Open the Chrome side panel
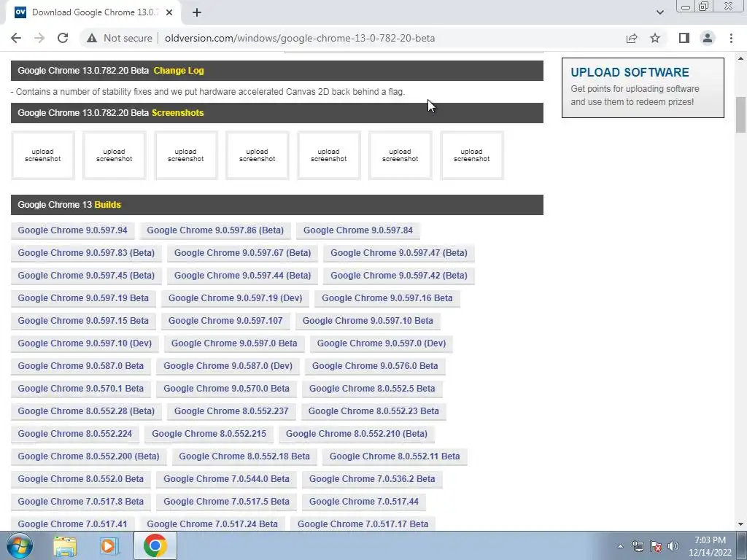Image resolution: width=747 pixels, height=560 pixels. coord(684,38)
